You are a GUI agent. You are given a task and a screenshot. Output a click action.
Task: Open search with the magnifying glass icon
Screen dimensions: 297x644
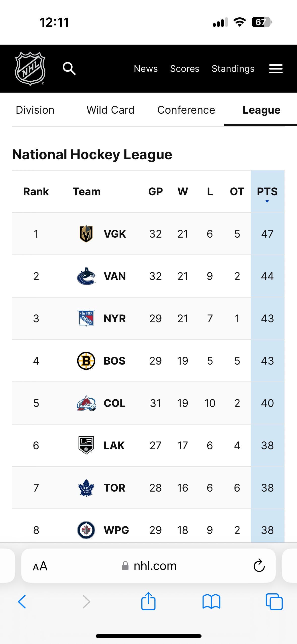pos(69,69)
